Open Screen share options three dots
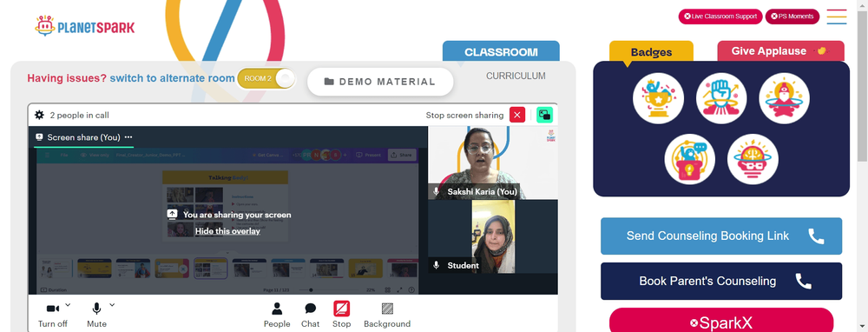Viewport: 868px width, 332px height. [x=128, y=137]
